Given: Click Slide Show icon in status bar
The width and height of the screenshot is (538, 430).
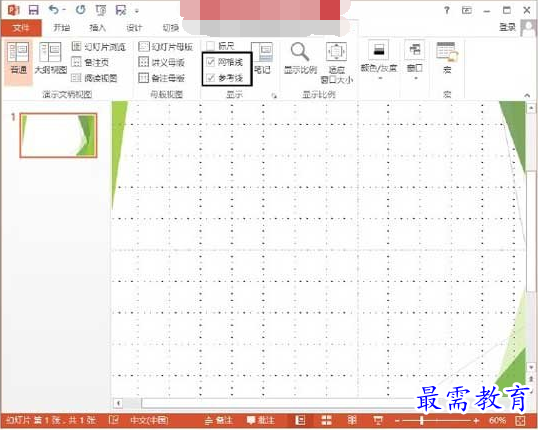Looking at the screenshot, I should click(378, 420).
